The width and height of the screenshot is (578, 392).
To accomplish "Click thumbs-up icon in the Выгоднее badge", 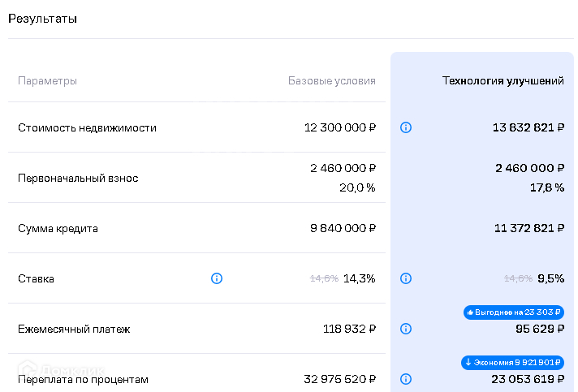I will click(470, 312).
